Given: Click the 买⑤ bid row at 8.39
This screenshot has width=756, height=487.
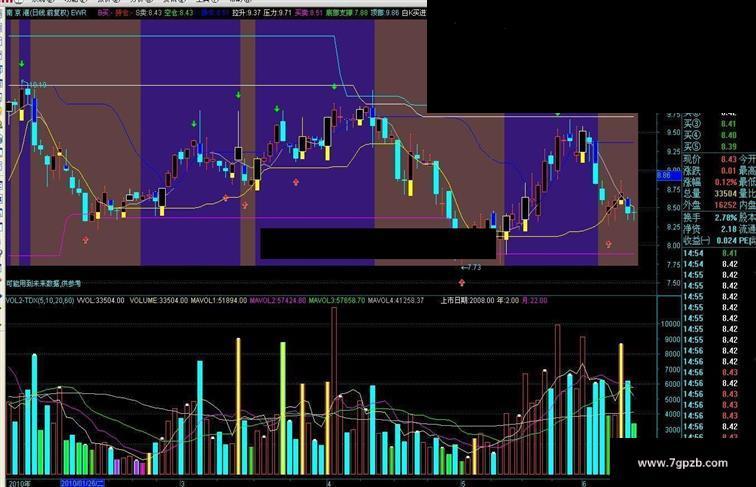Looking at the screenshot, I should pyautogui.click(x=711, y=147).
